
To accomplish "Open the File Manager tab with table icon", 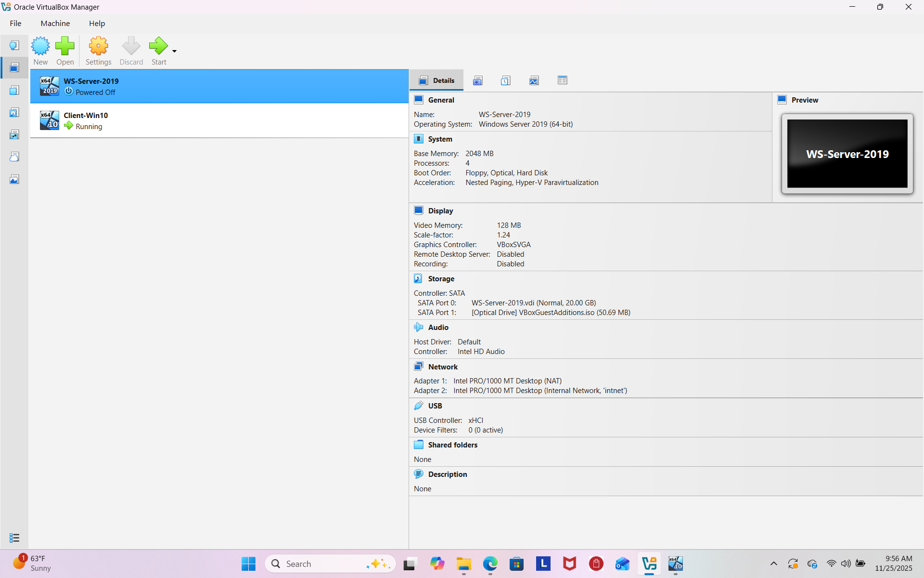I will tap(562, 80).
